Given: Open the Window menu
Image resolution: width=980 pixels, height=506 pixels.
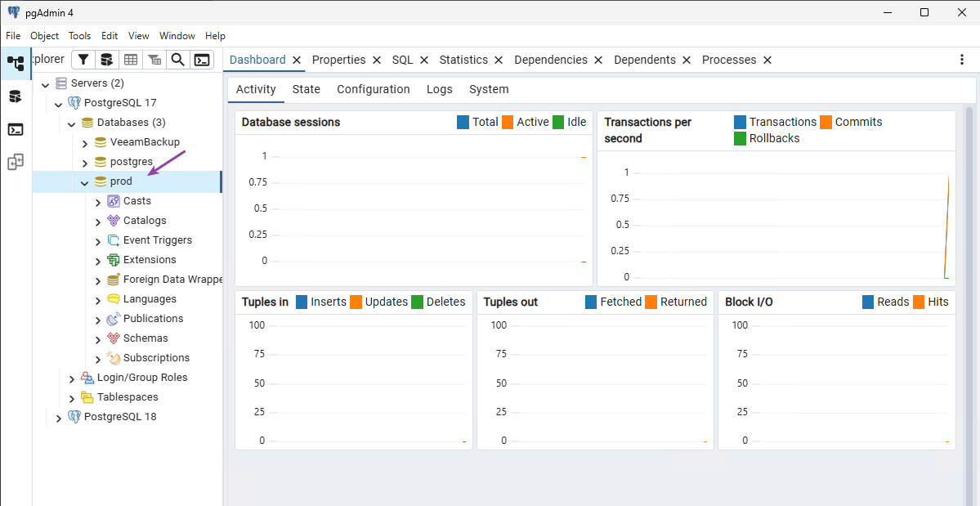Looking at the screenshot, I should coord(177,36).
